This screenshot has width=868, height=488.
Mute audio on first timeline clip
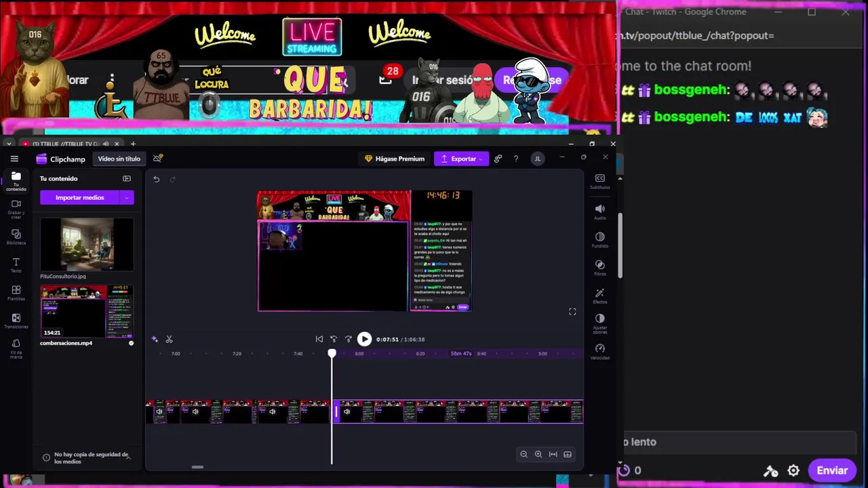(159, 411)
